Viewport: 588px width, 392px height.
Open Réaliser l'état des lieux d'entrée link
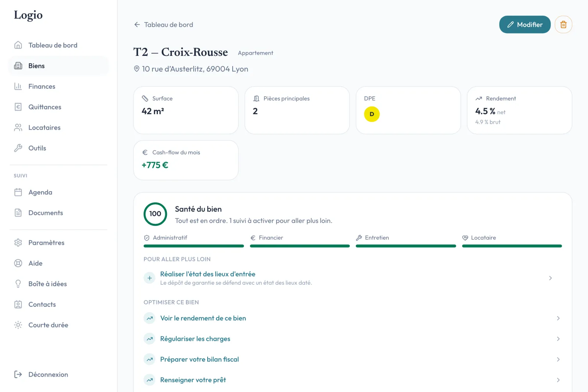pyautogui.click(x=208, y=274)
